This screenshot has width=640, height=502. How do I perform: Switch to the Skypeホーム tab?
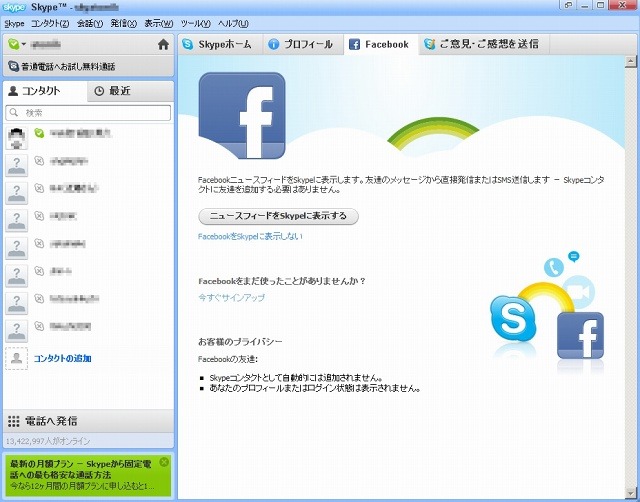click(x=220, y=44)
